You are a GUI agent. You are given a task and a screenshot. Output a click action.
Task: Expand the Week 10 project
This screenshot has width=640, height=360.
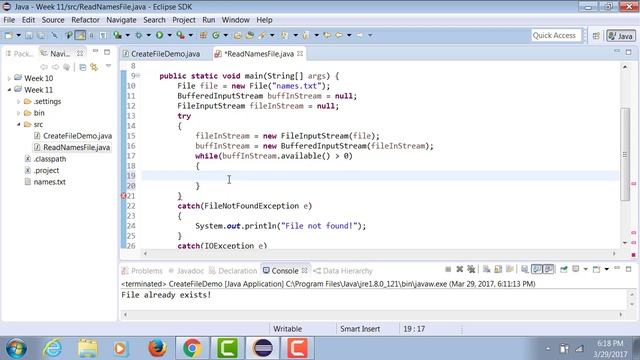(x=9, y=78)
